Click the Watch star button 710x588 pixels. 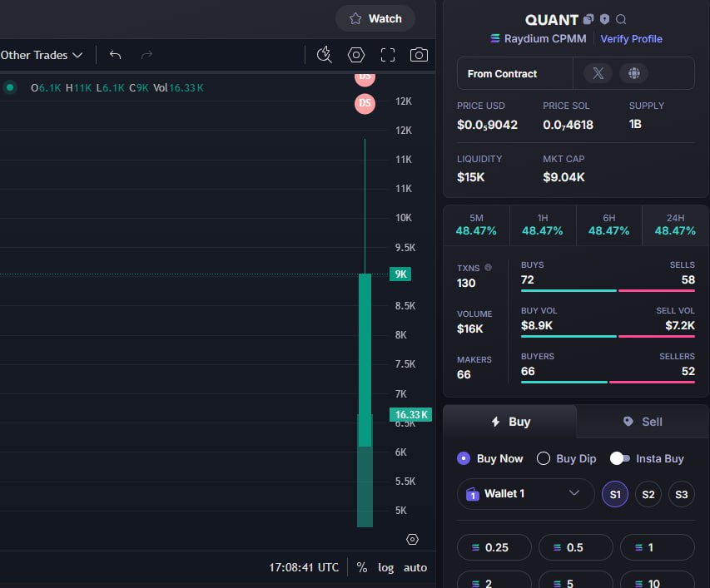[375, 18]
